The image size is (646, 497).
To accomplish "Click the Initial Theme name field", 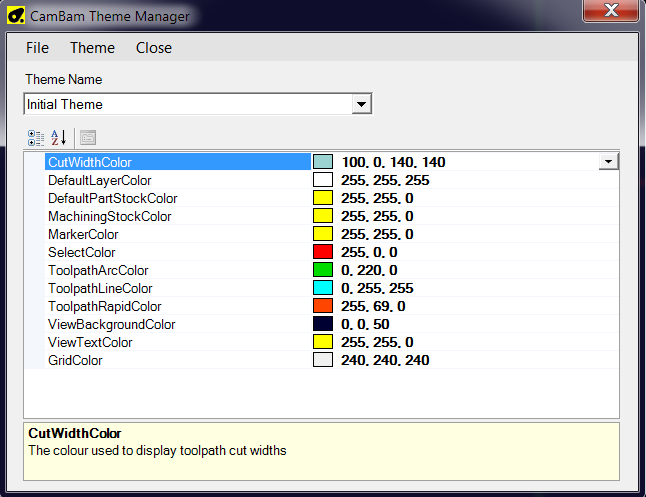I will 188,104.
